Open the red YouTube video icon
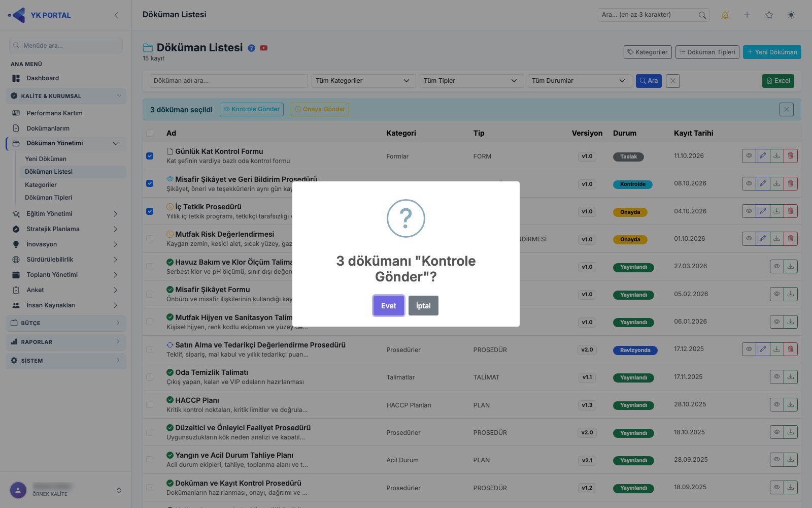 [x=264, y=48]
